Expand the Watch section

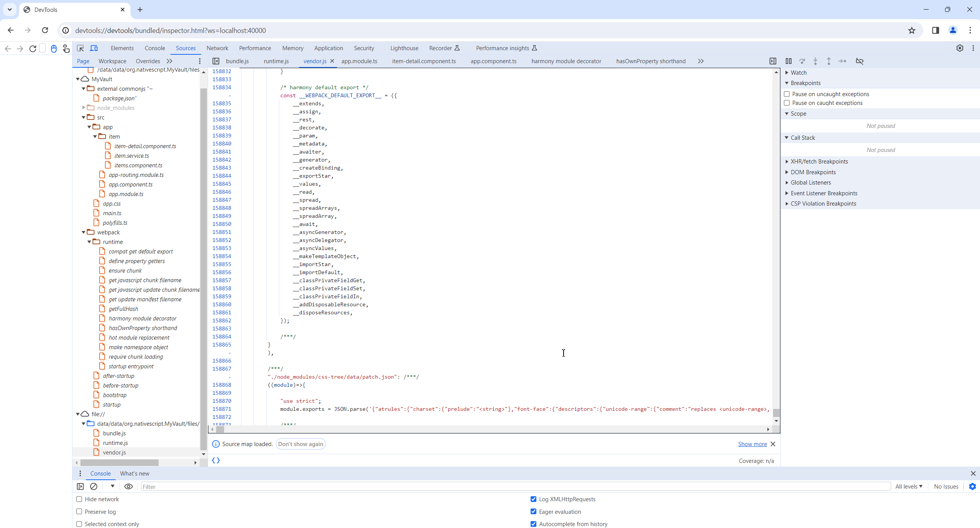click(x=798, y=73)
